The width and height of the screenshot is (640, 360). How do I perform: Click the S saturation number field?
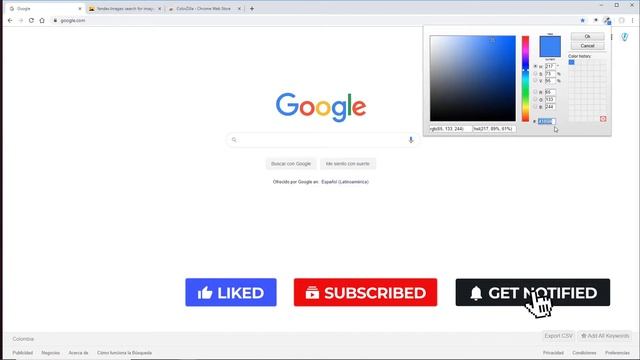coord(550,73)
